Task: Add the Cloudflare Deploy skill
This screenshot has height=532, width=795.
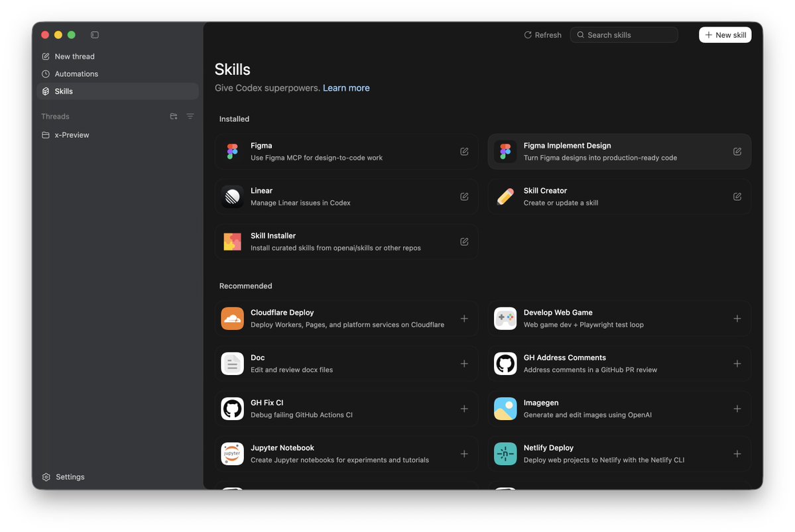Action: tap(464, 319)
